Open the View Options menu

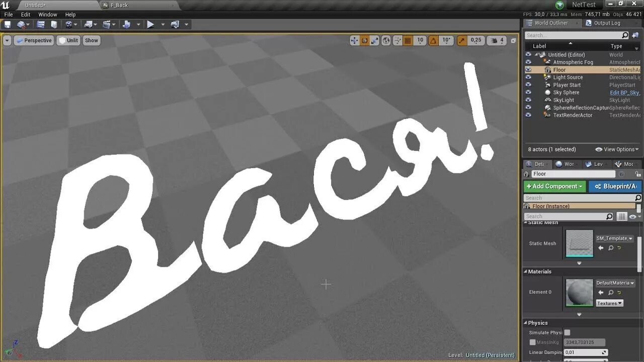[x=617, y=149]
